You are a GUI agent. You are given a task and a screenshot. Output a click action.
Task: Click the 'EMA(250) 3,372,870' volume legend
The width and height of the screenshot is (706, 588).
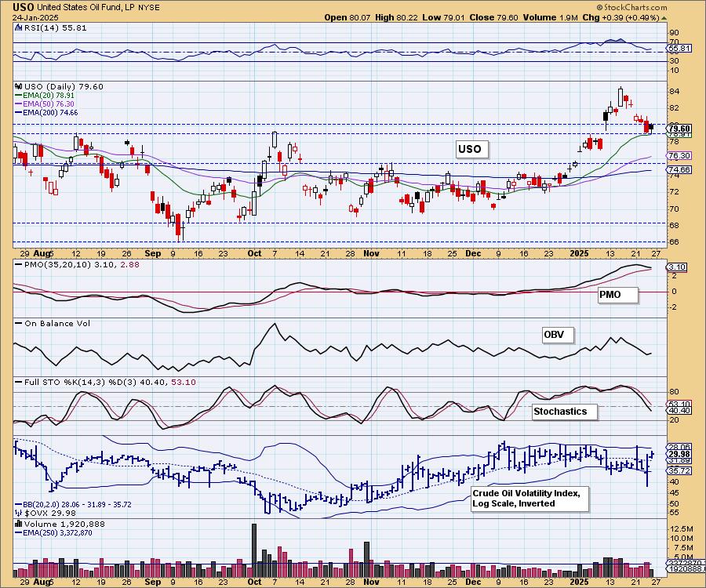coord(54,532)
